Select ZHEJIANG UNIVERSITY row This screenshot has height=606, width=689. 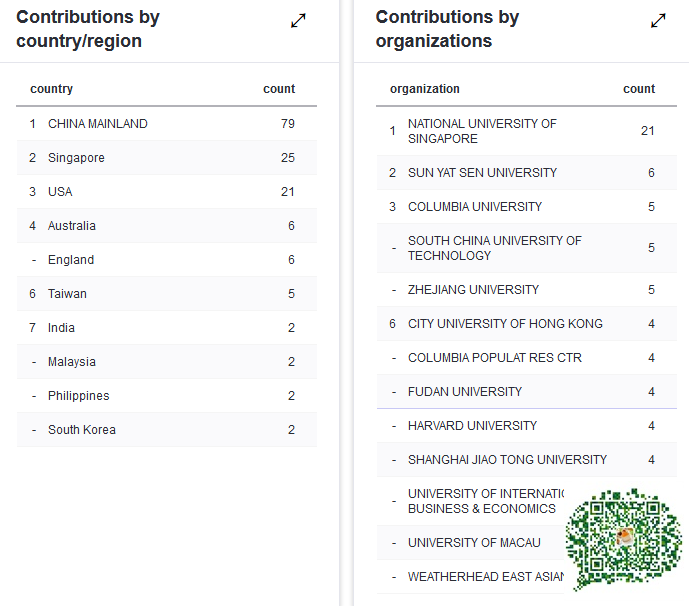click(x=526, y=290)
